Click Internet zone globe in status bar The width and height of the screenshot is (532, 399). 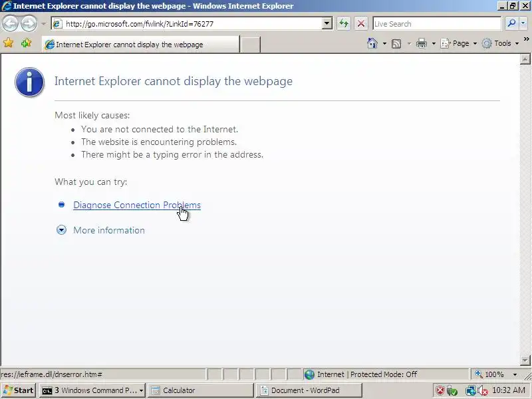[x=309, y=374]
